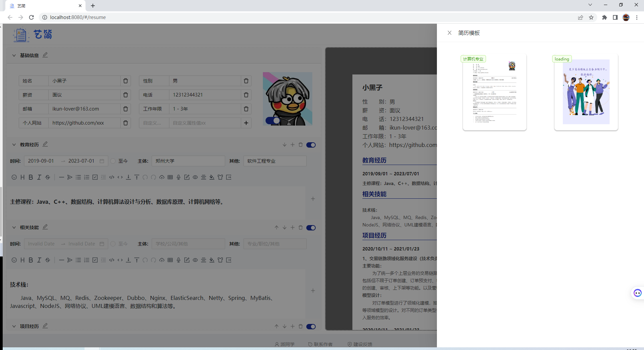Screen dimensions: 644x350
Task: Edit the 基础信息 section title
Action: [x=45, y=55]
